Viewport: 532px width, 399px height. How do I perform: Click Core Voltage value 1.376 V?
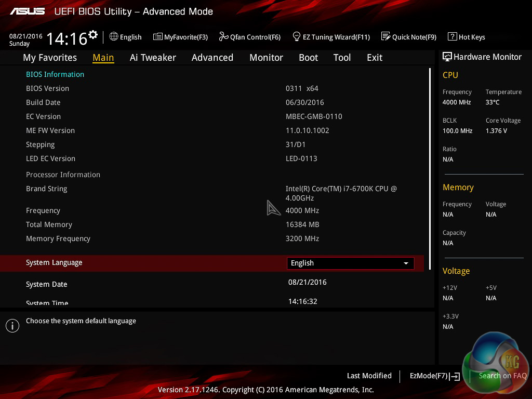tap(496, 130)
